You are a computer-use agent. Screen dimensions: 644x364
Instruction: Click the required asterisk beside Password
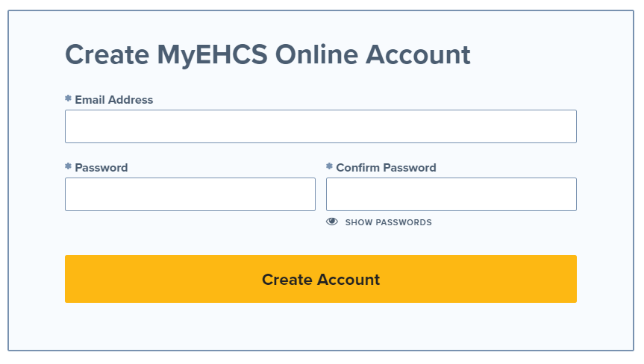[x=68, y=166]
